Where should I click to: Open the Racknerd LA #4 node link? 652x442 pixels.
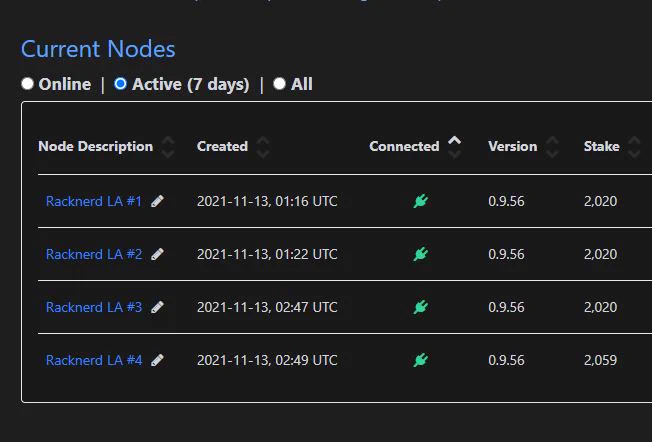click(94, 360)
